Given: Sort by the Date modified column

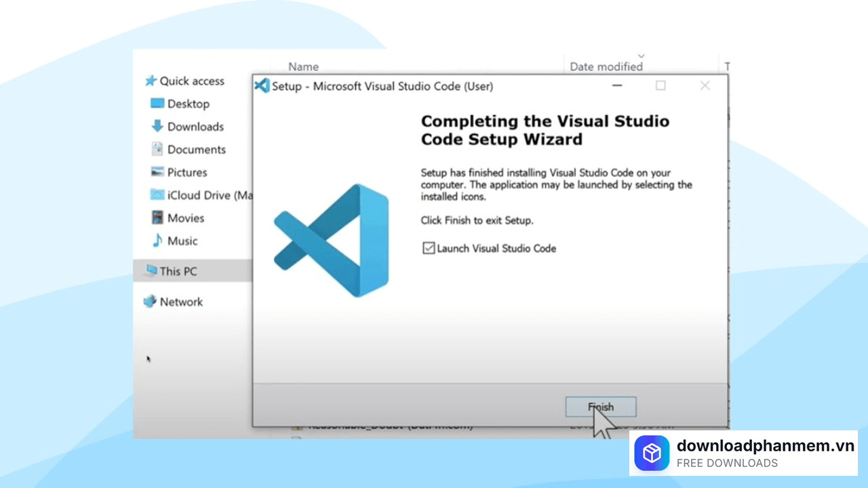Looking at the screenshot, I should coord(606,66).
